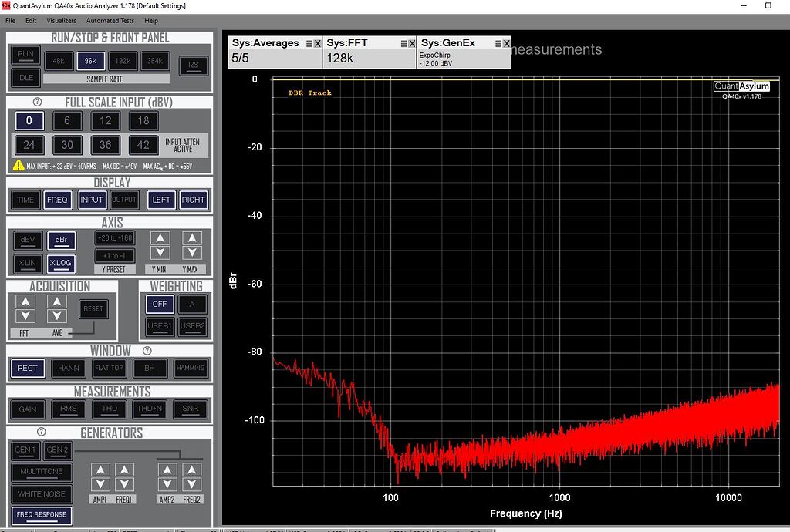Open the Sys:Averages tile menu

[x=309, y=44]
